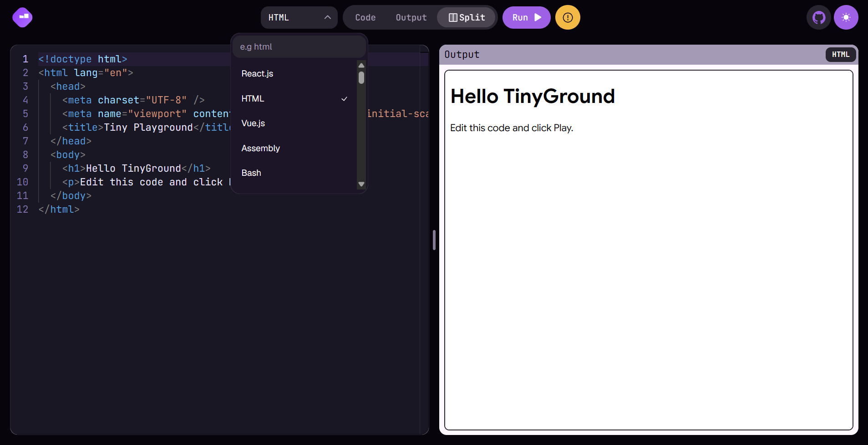This screenshot has height=445, width=868.
Task: Place cursor on '<html lang="en">' line
Action: coord(86,73)
